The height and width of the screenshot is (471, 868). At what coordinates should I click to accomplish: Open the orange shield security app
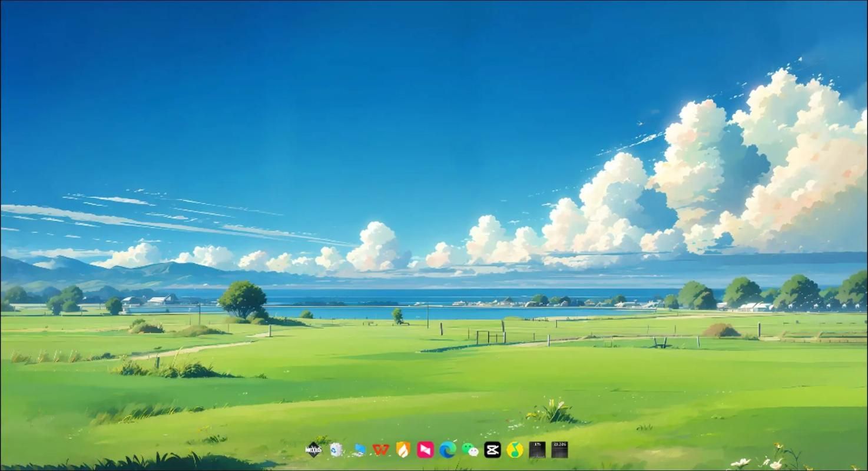point(403,450)
